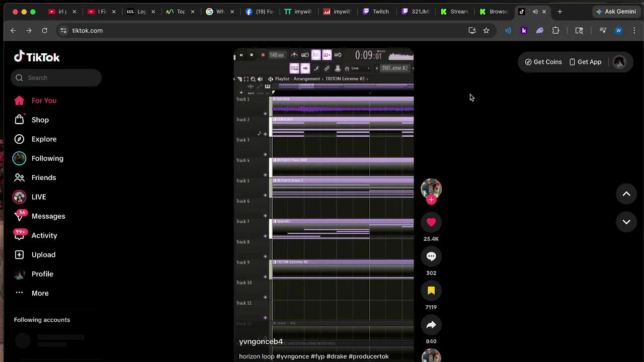
Task: Select the Track 7 Xpand!2 pattern clip
Action: click(x=343, y=229)
